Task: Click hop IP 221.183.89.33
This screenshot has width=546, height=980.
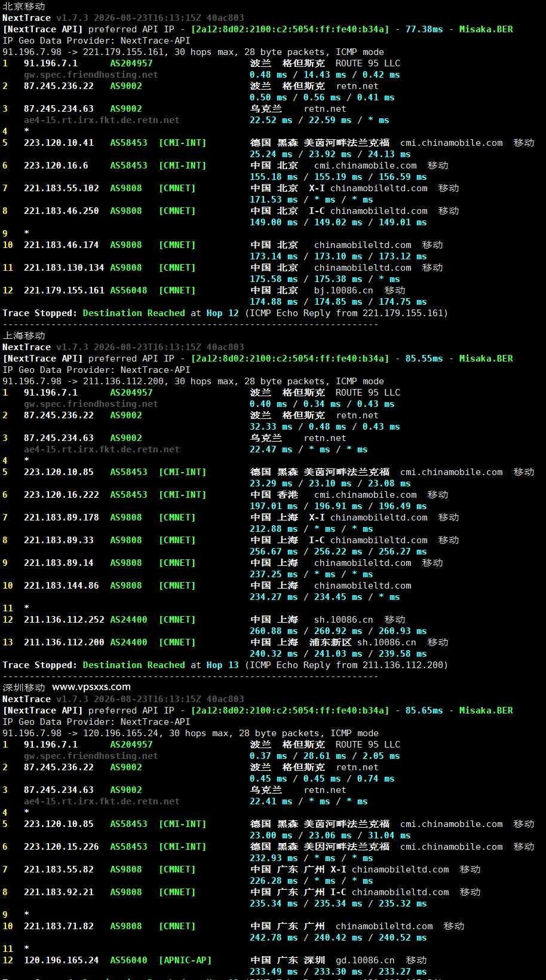Action: pos(59,540)
